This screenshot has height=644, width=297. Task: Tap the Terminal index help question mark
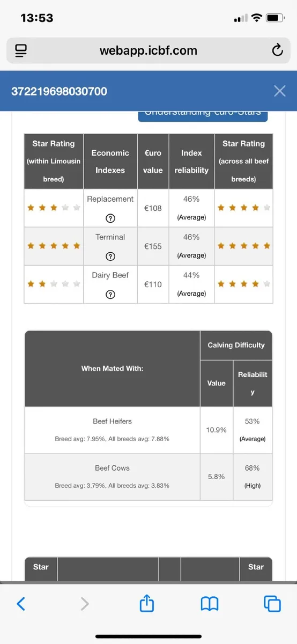(110, 256)
